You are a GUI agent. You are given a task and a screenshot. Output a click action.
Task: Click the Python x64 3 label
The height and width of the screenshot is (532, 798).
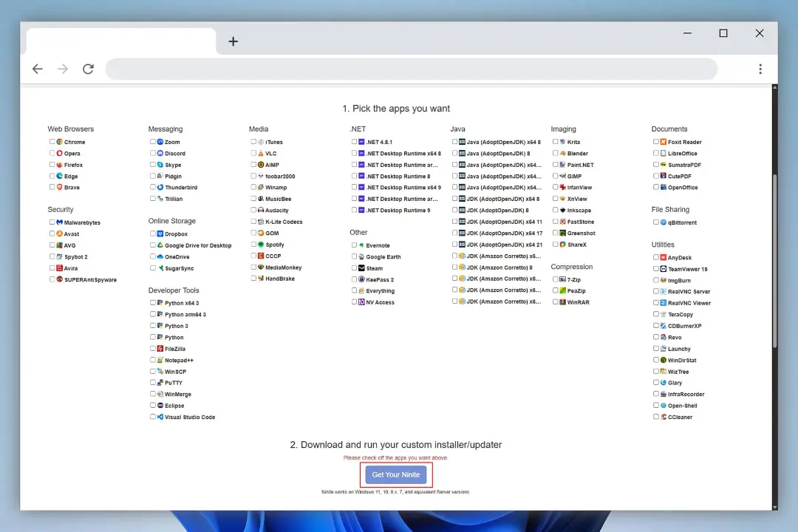coord(182,303)
